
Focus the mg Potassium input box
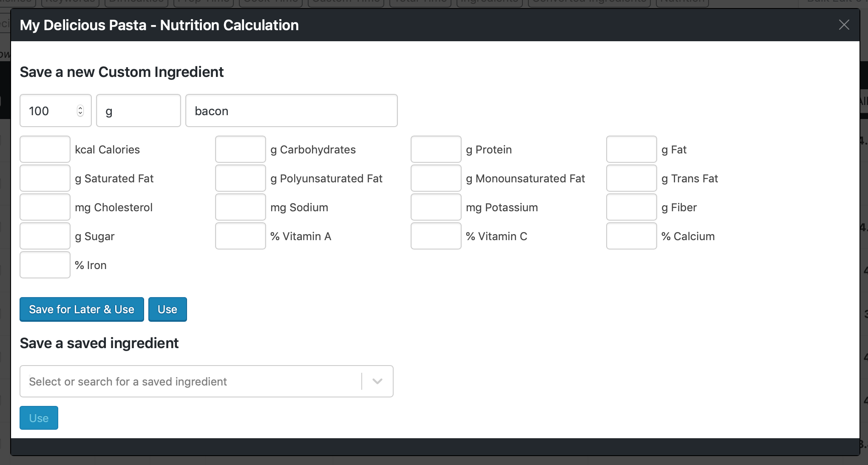pos(436,207)
